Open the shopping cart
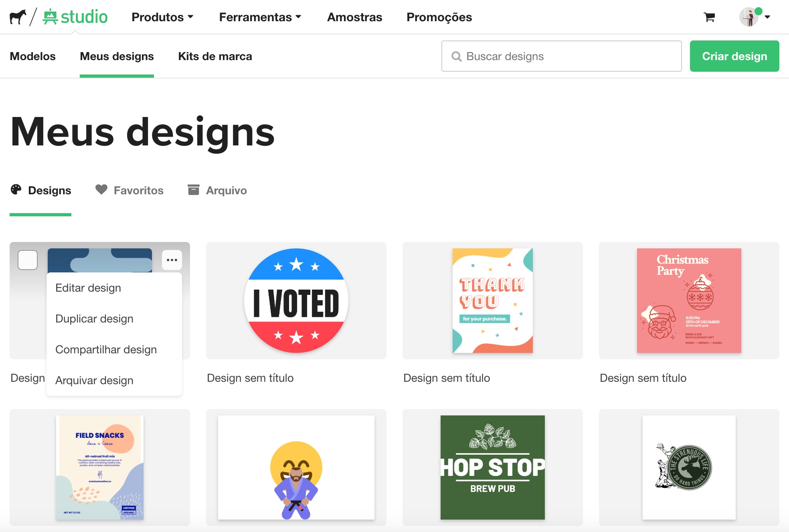This screenshot has width=789, height=532. pyautogui.click(x=710, y=17)
